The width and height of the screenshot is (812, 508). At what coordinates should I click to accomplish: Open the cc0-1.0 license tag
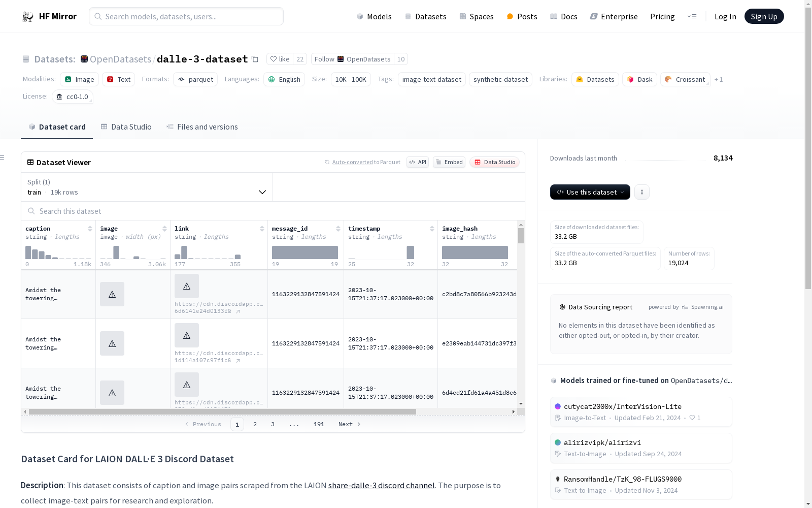(73, 97)
